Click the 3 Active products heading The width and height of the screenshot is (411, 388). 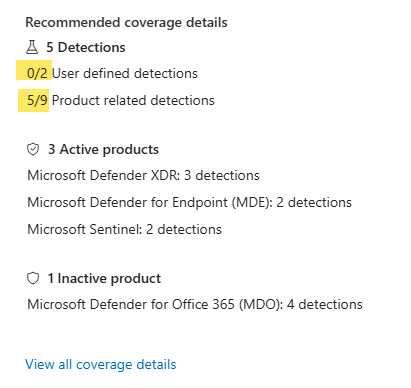[103, 149]
